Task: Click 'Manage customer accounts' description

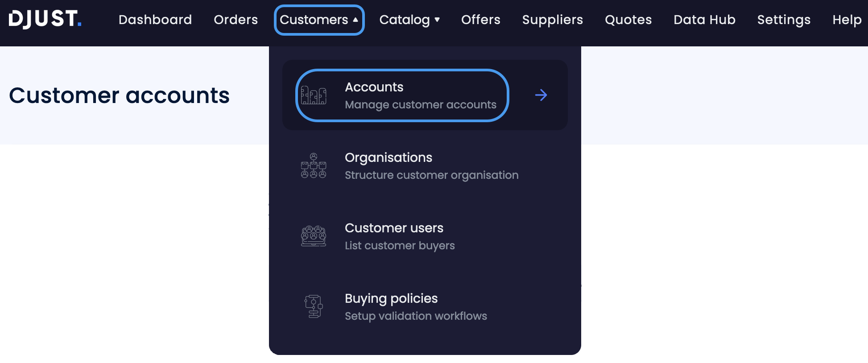Action: [x=421, y=105]
